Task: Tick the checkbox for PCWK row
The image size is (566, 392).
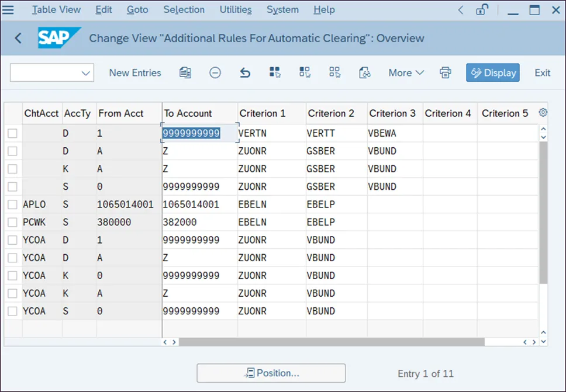Action: [12, 223]
